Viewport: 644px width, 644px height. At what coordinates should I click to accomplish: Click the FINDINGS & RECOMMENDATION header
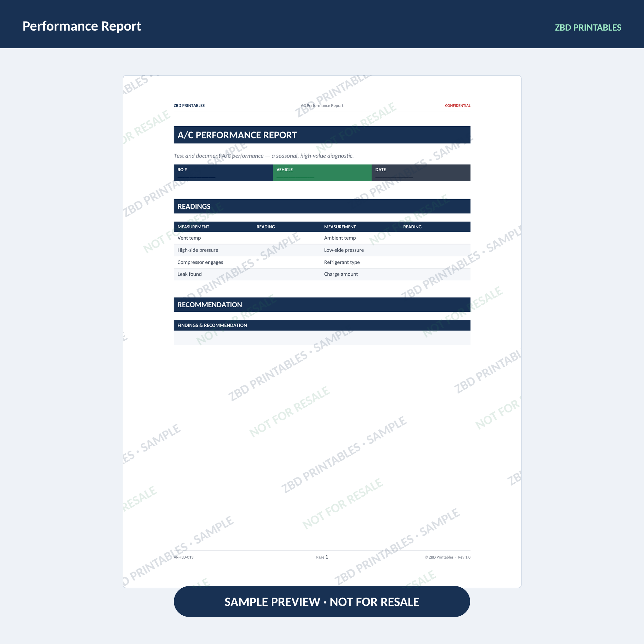click(322, 325)
